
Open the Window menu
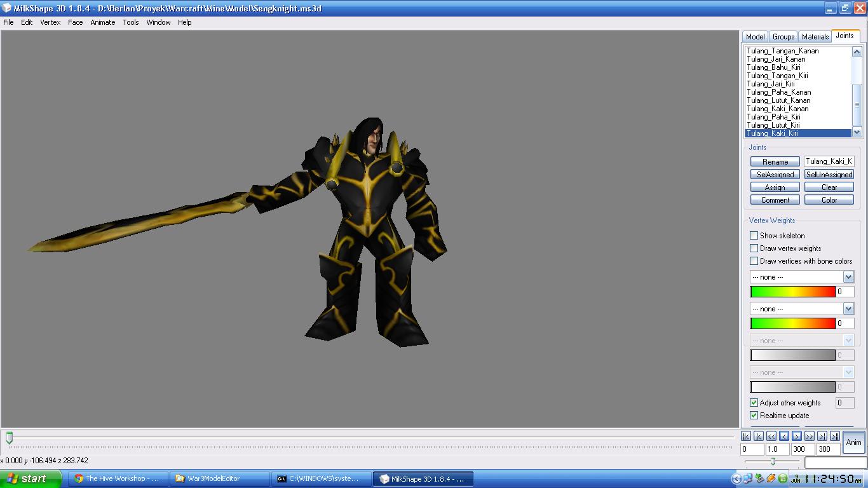(158, 22)
